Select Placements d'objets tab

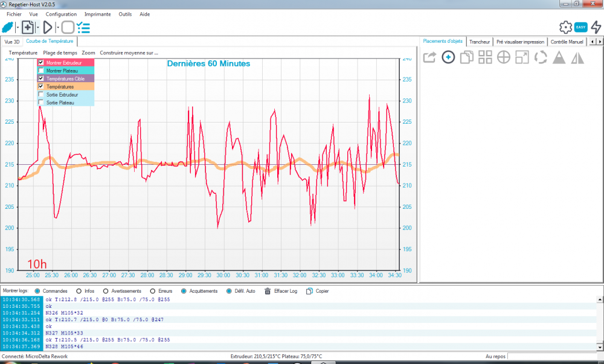click(x=443, y=41)
